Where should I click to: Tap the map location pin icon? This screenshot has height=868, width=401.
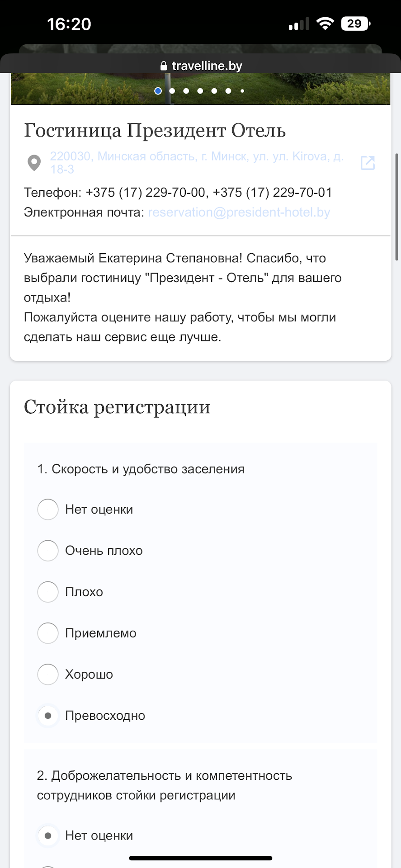point(34,163)
